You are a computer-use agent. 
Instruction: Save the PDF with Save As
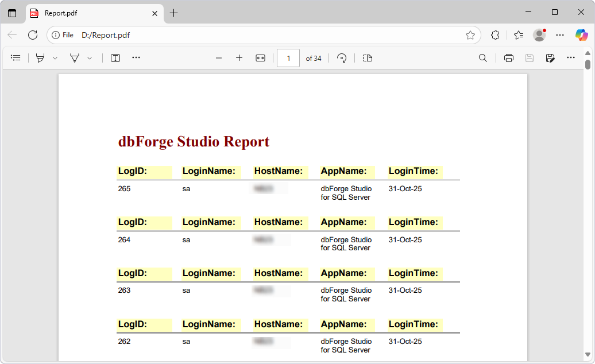pyautogui.click(x=550, y=57)
